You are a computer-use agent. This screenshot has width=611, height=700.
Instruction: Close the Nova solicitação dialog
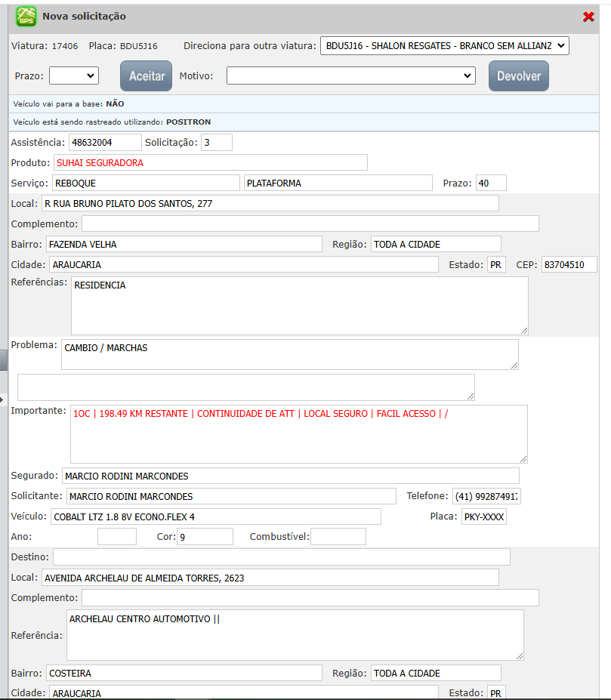click(589, 17)
